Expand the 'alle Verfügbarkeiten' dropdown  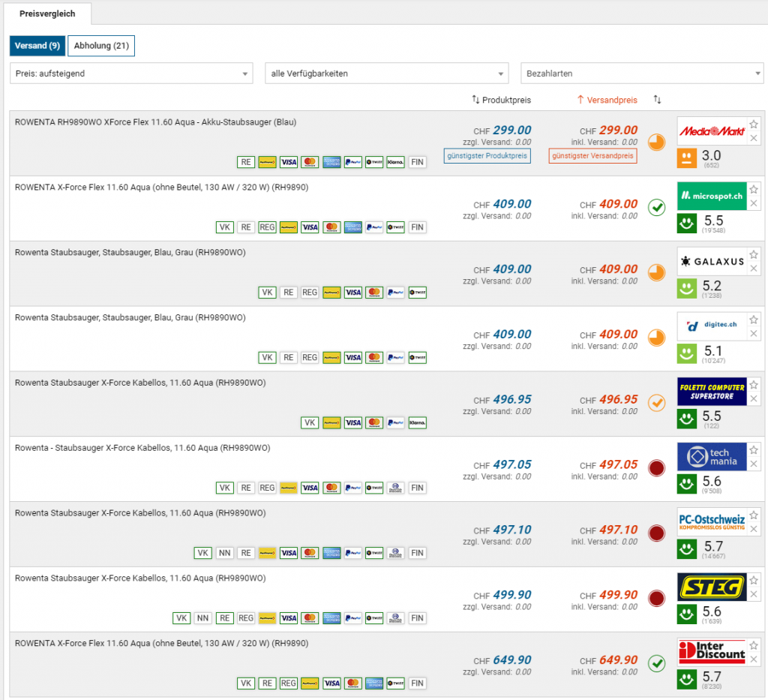(386, 74)
